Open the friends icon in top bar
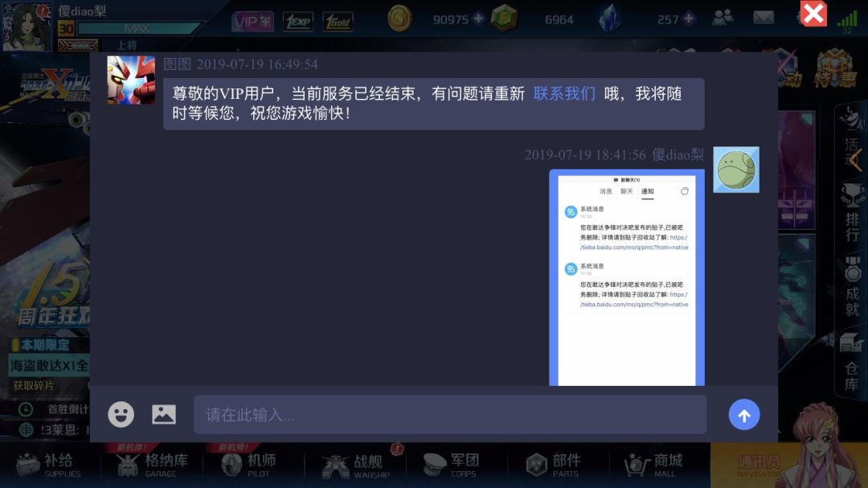Viewport: 868px width, 488px height. coord(723,18)
